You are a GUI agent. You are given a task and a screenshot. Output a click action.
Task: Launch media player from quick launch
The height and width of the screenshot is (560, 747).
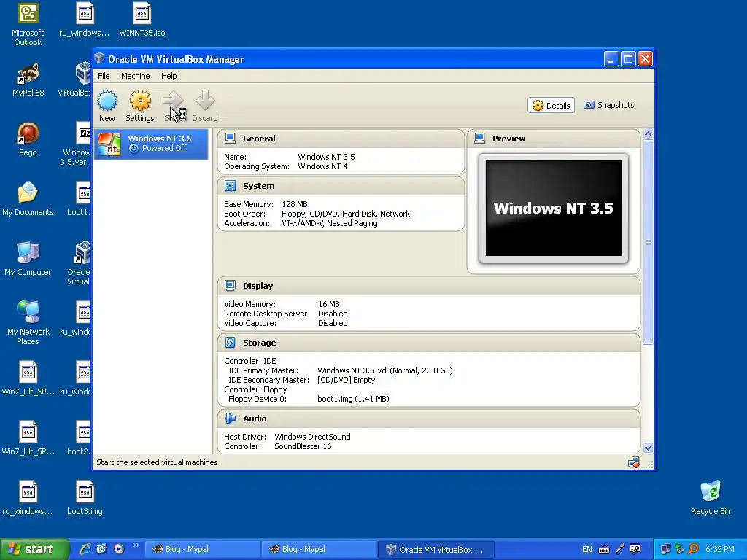pyautogui.click(x=119, y=549)
